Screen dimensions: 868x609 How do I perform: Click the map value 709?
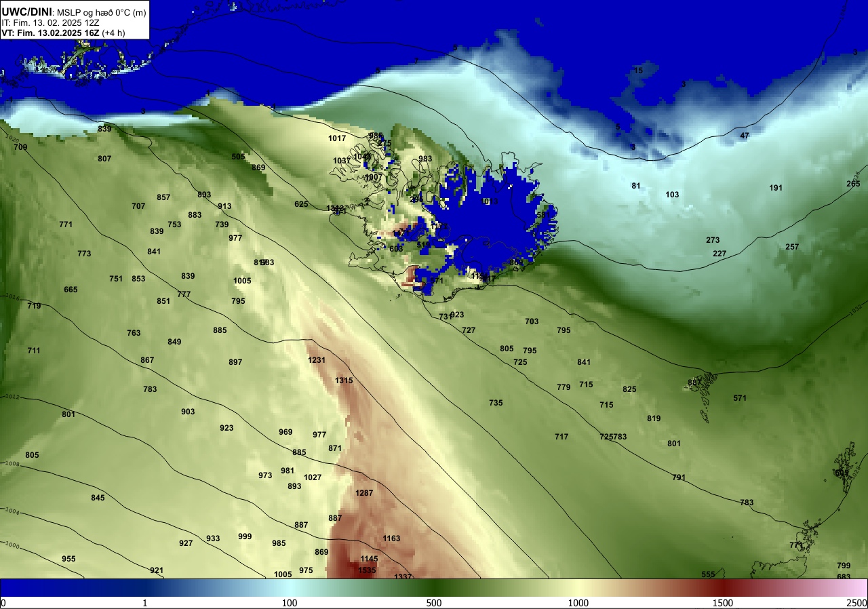pyautogui.click(x=20, y=147)
